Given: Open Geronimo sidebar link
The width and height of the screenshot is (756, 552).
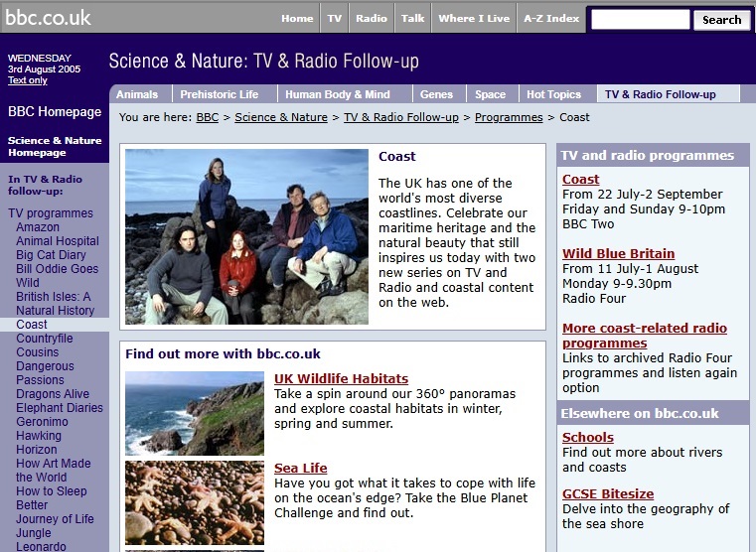Looking at the screenshot, I should click(42, 422).
